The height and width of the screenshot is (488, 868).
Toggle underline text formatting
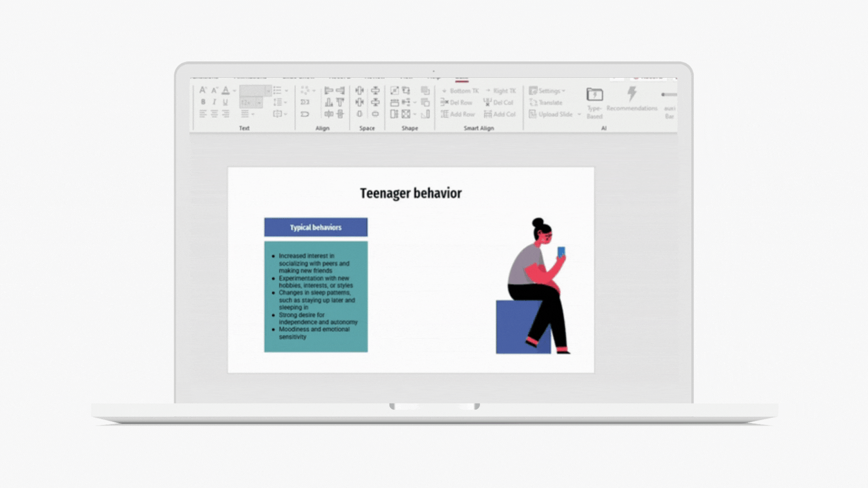[x=225, y=102]
